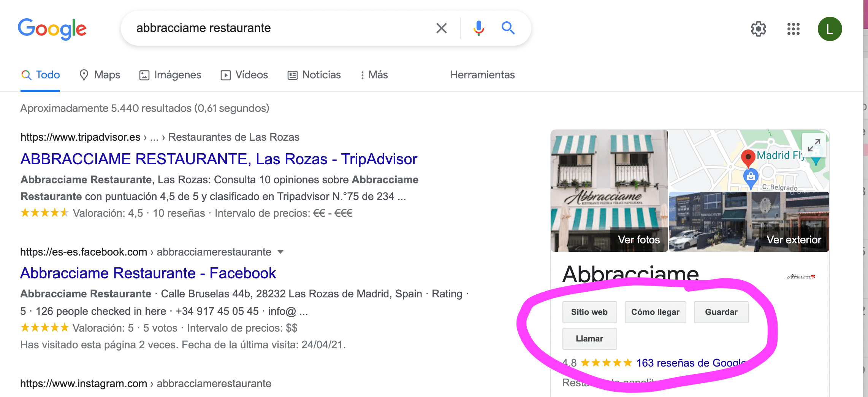Screen dimensions: 868x397
Task: Switch to the Vídeos tab
Action: tap(244, 75)
